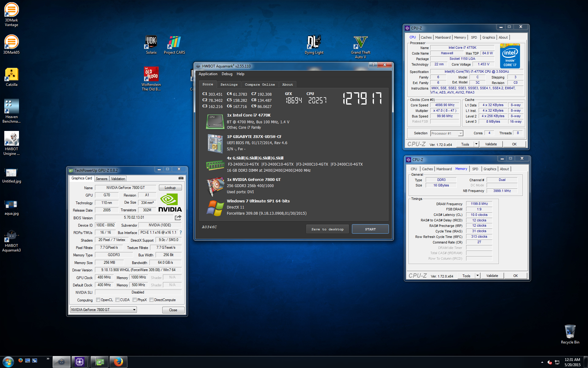Open Caches tab in bottom CPU-Z window
588x368 pixels.
tap(427, 169)
